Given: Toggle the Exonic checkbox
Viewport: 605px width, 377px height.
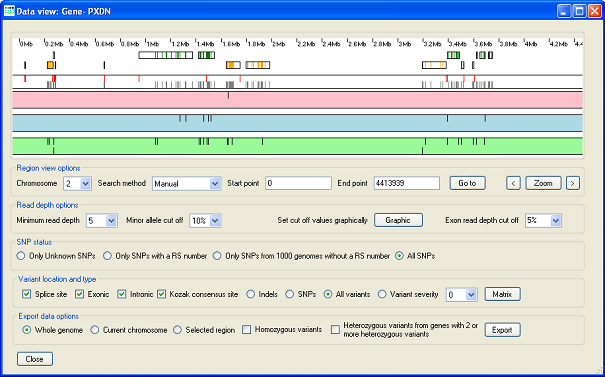Looking at the screenshot, I should pyautogui.click(x=79, y=294).
